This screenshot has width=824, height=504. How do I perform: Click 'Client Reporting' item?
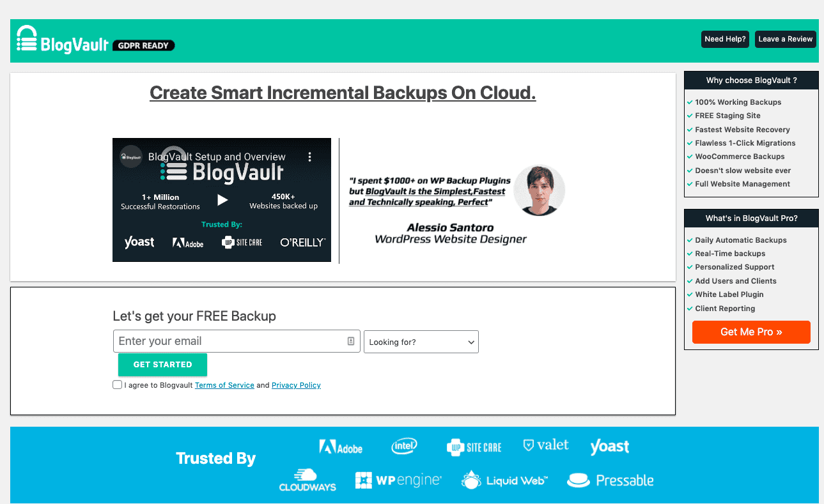click(x=725, y=309)
